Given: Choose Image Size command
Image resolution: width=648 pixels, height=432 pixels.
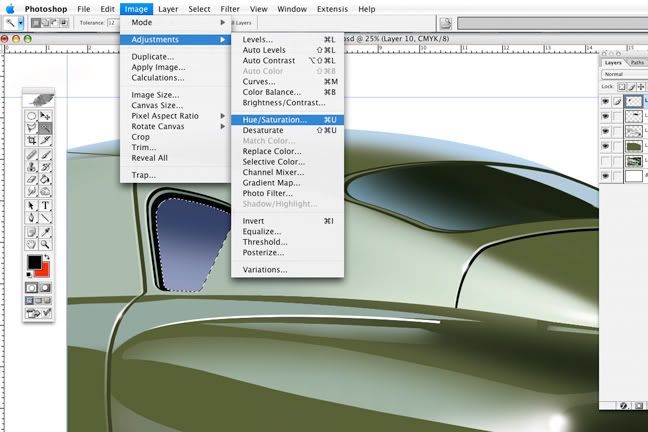Looking at the screenshot, I should coord(175,95).
